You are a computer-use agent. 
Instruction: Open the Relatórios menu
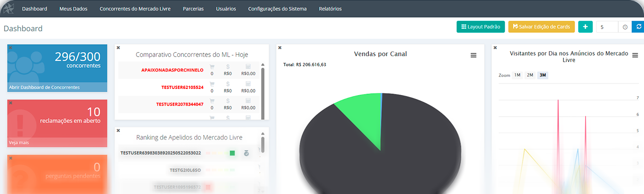click(330, 9)
